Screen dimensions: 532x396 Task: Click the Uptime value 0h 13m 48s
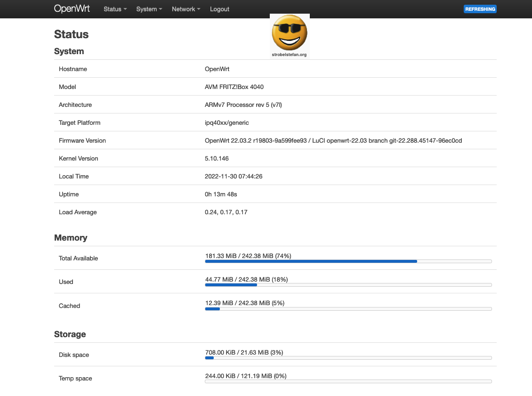[221, 194]
